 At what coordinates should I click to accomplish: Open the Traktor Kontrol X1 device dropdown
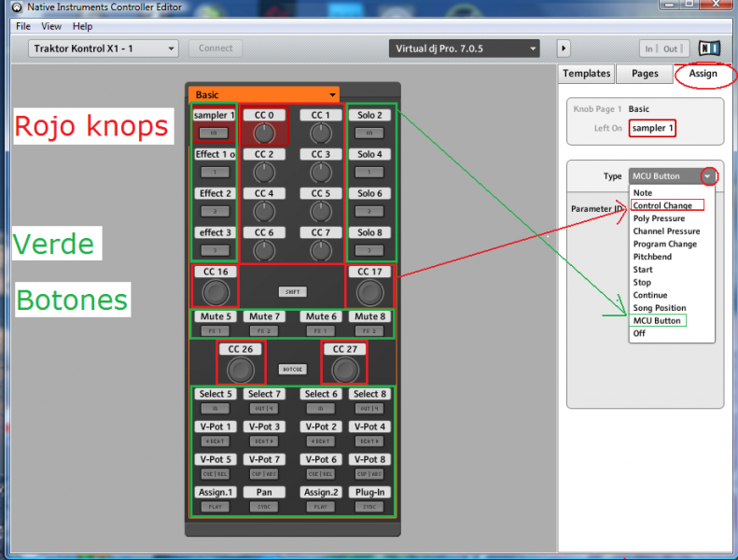(103, 49)
